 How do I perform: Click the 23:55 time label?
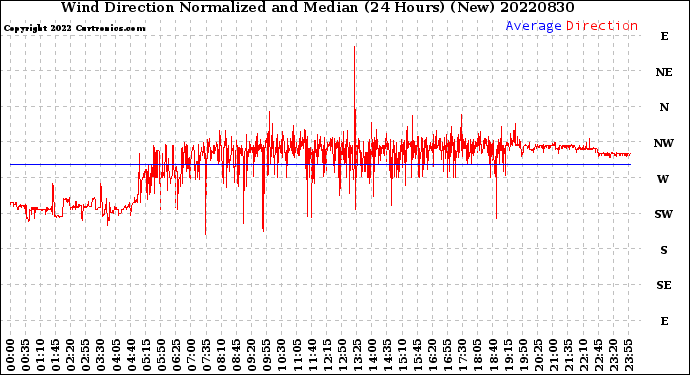point(628,356)
